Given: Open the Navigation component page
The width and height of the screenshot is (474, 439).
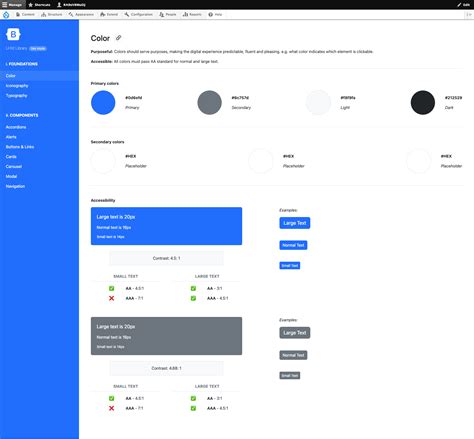Looking at the screenshot, I should coord(15,186).
